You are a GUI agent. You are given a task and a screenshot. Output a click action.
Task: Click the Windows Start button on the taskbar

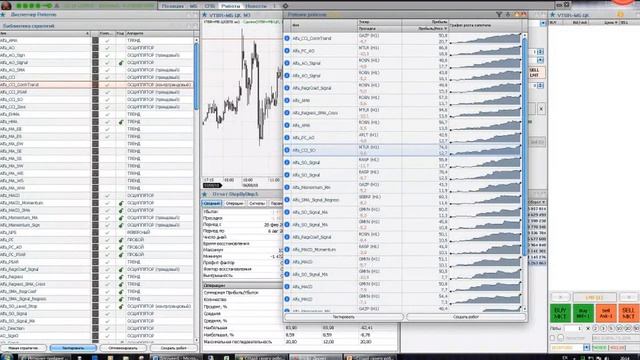pos(7,357)
